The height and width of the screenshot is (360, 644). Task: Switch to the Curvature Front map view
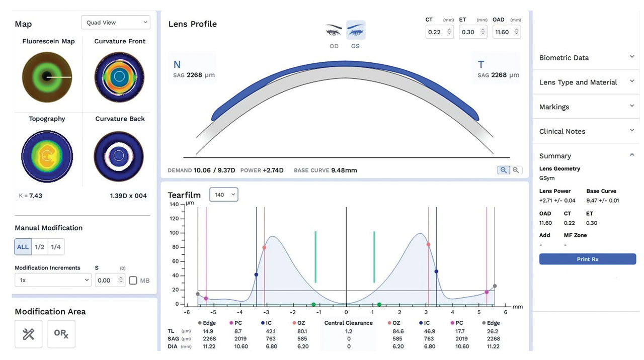(x=119, y=77)
